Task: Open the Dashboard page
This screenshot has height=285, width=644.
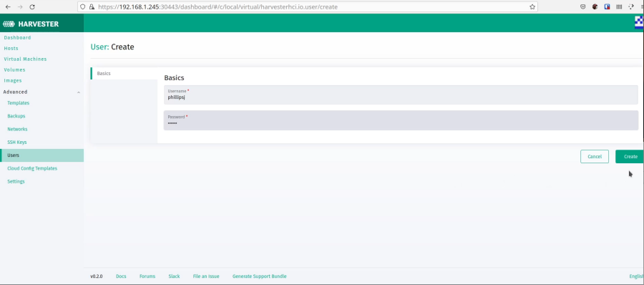Action: tap(17, 37)
